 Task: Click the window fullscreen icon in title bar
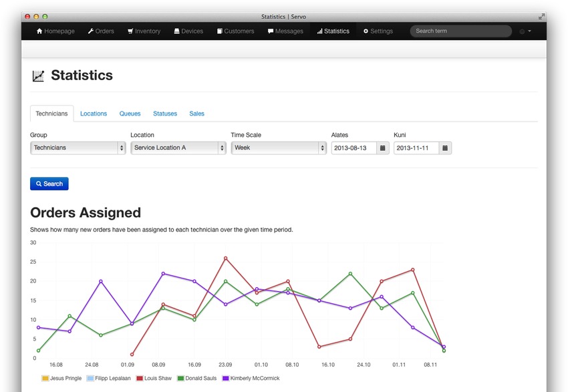pyautogui.click(x=541, y=17)
